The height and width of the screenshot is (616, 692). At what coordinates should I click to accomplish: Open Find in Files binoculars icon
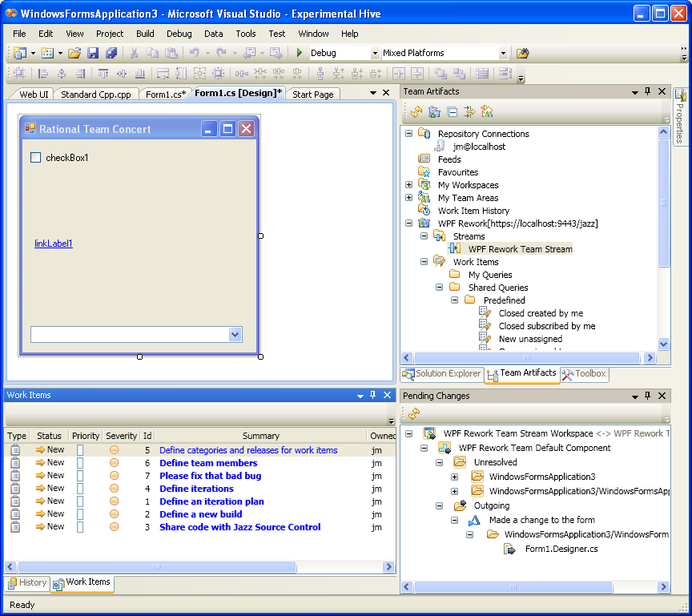522,54
